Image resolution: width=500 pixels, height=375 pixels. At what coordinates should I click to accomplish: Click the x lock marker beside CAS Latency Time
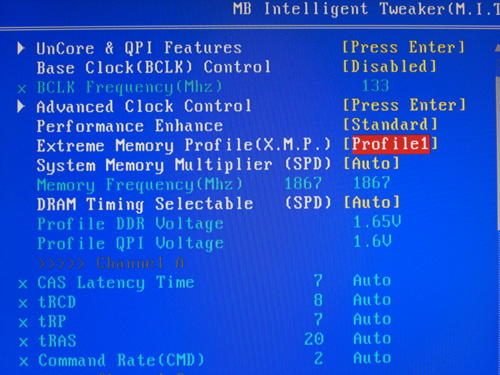[x=22, y=284]
